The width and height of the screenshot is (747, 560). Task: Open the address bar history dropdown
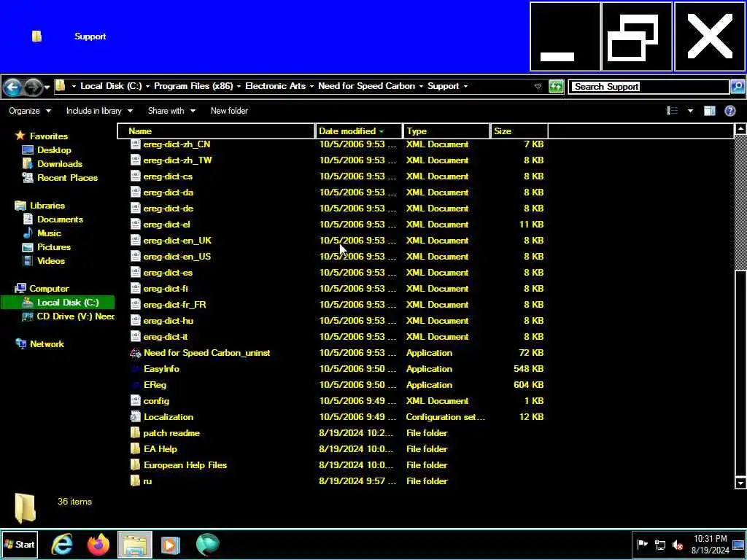pos(538,87)
